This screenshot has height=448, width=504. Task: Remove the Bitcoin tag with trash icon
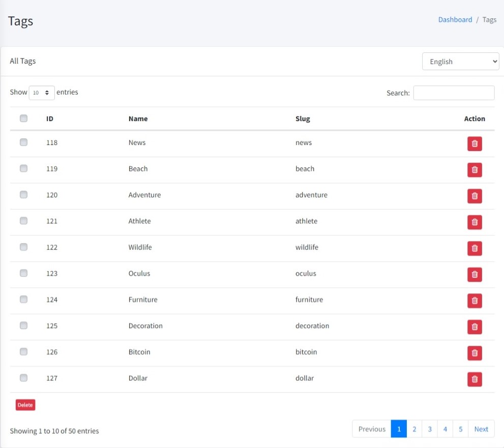pyautogui.click(x=475, y=353)
